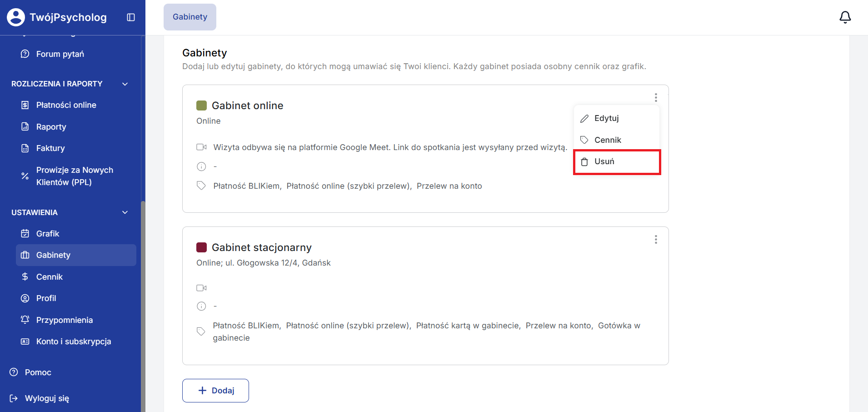Open Forum pytań from sidebar
The height and width of the screenshot is (412, 868).
point(60,54)
